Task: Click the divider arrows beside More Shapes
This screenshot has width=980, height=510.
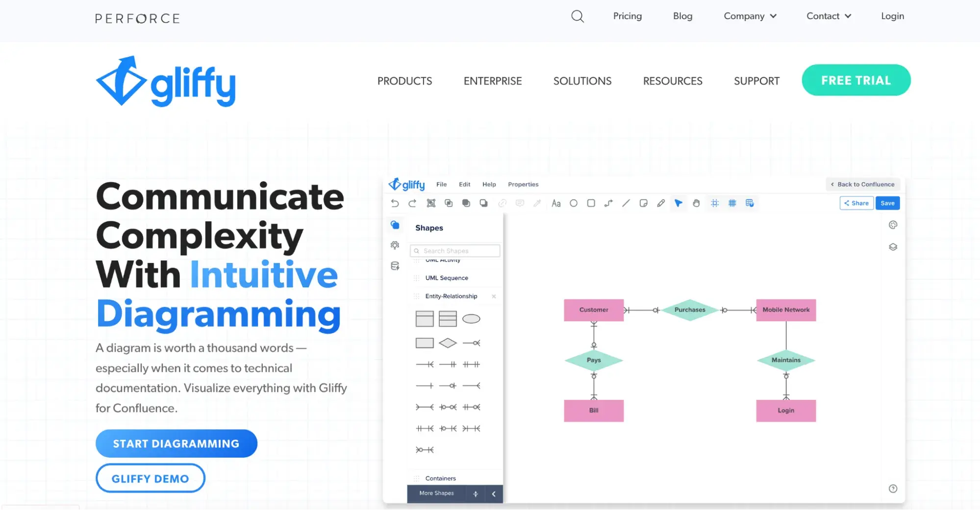Action: click(x=476, y=494)
